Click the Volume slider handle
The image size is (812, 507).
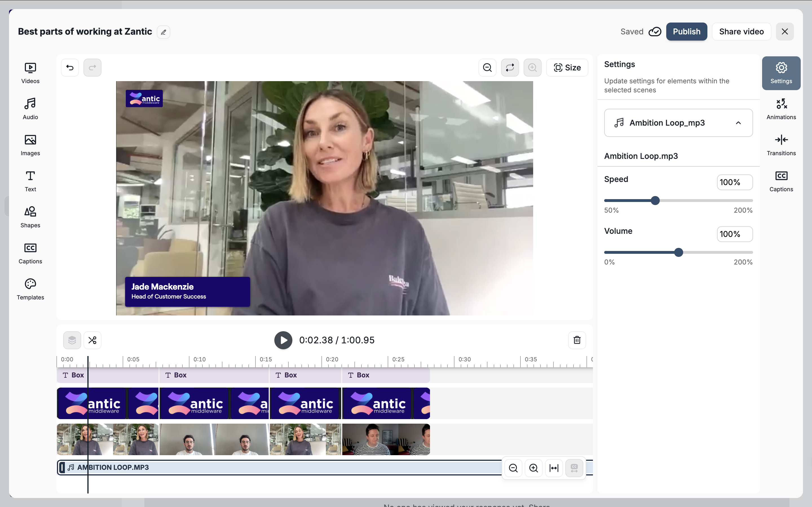pos(678,252)
